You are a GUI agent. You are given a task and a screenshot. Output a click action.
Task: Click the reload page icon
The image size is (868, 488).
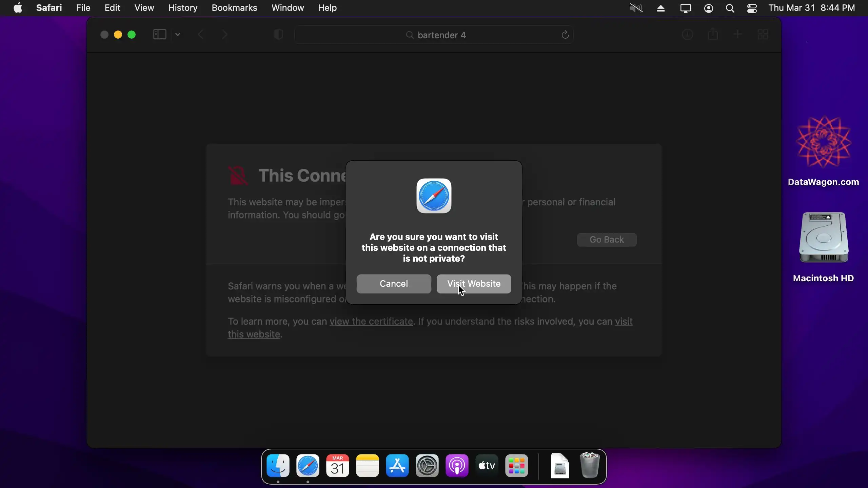[565, 35]
